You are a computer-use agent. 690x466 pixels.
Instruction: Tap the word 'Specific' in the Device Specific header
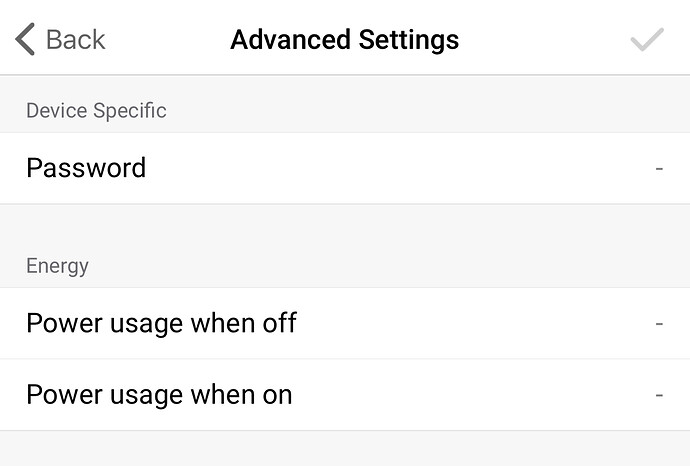pos(130,110)
